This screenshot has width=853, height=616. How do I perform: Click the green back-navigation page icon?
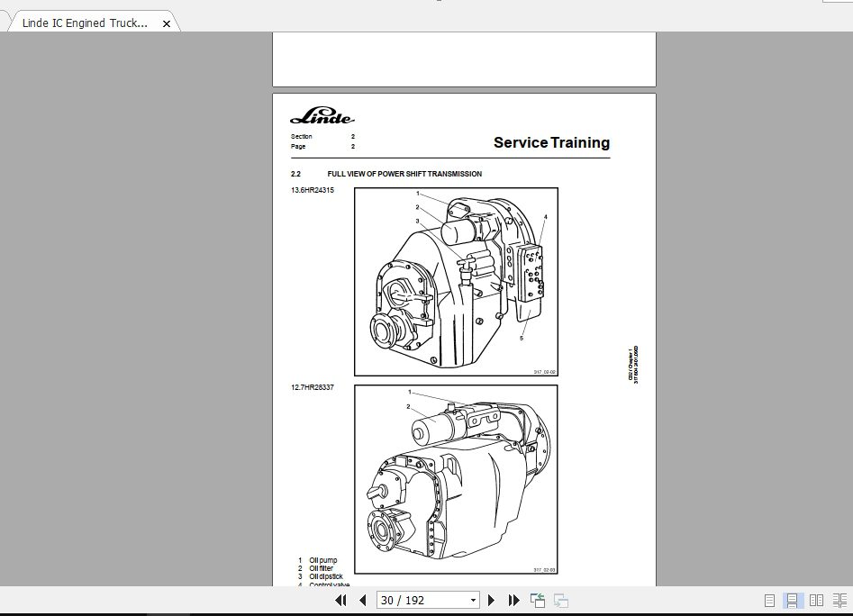538,599
